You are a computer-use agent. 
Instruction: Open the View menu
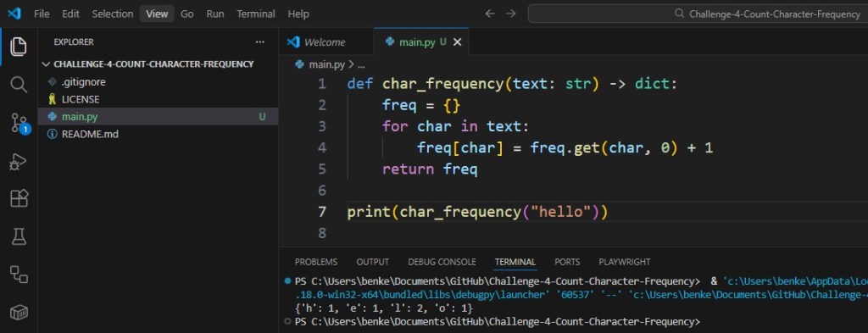click(x=157, y=14)
